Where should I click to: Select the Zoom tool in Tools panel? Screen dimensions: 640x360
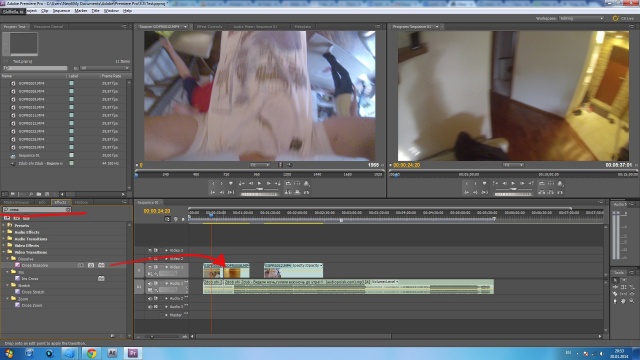tap(632, 301)
